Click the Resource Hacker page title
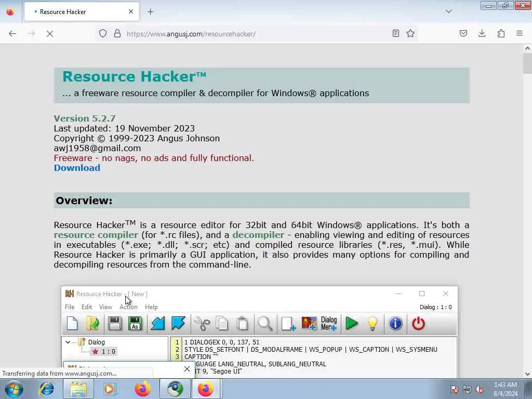 pyautogui.click(x=135, y=76)
